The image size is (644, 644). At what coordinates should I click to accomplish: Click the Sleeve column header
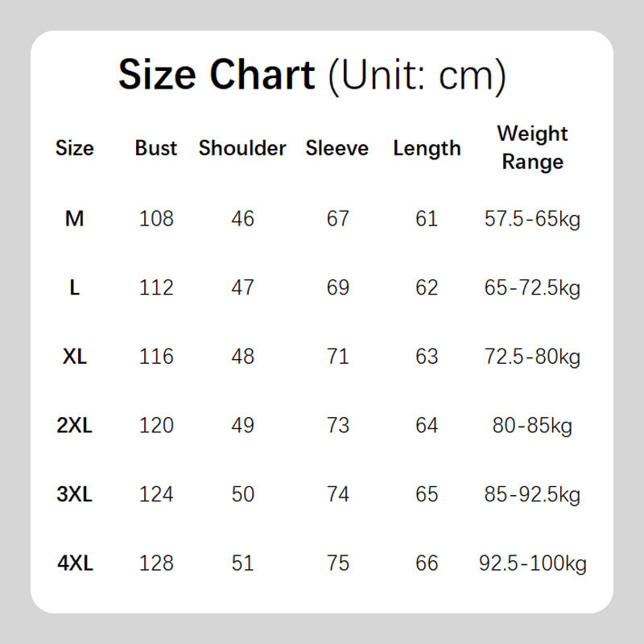(x=337, y=148)
